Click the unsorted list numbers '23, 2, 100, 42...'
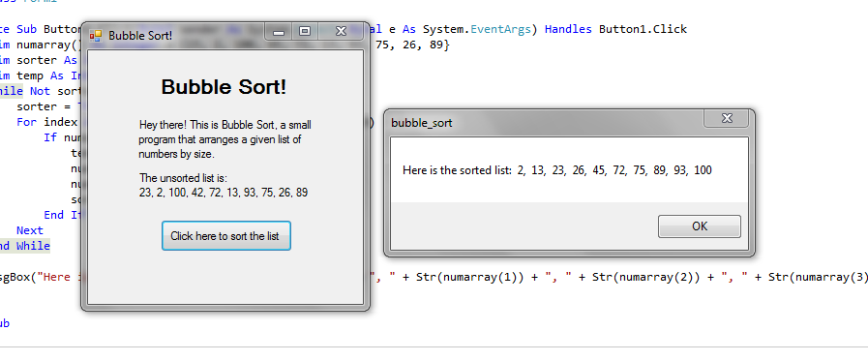 tap(224, 193)
